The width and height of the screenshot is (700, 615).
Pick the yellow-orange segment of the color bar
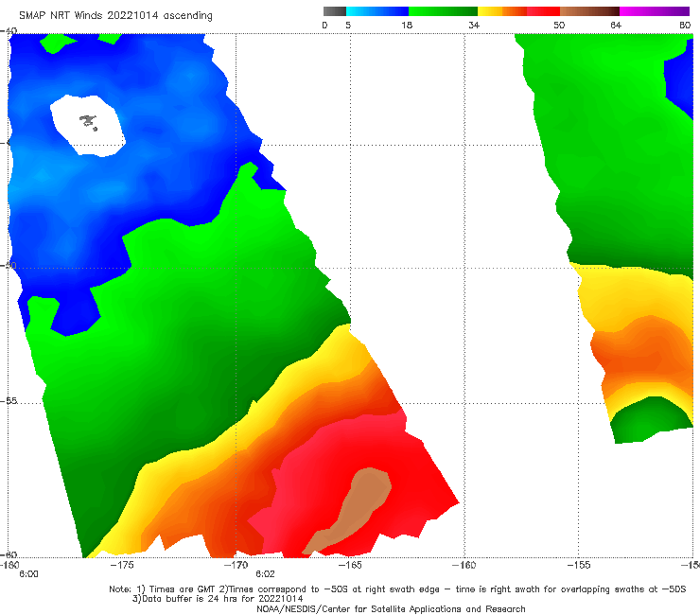[502, 11]
